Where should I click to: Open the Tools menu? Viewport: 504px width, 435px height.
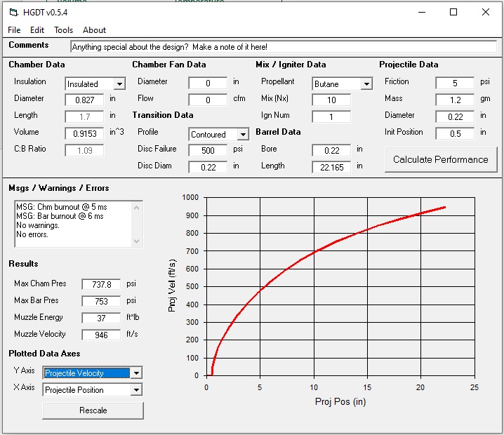pos(63,30)
